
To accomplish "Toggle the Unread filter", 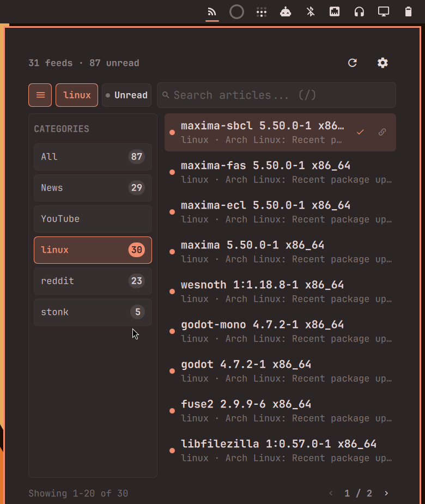I will coord(126,95).
